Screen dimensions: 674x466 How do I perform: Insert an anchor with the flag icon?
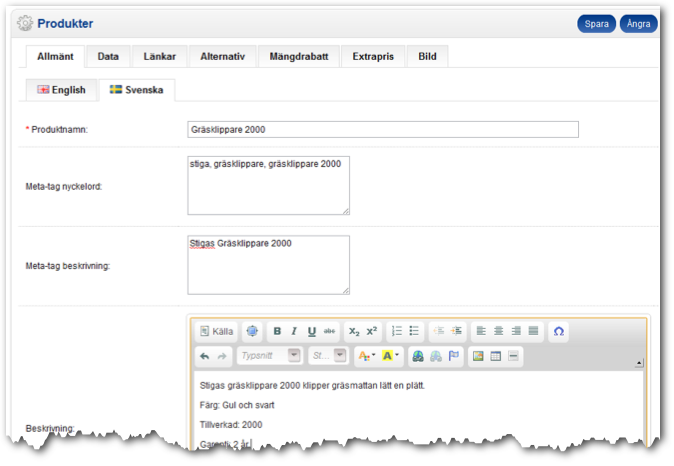(453, 356)
